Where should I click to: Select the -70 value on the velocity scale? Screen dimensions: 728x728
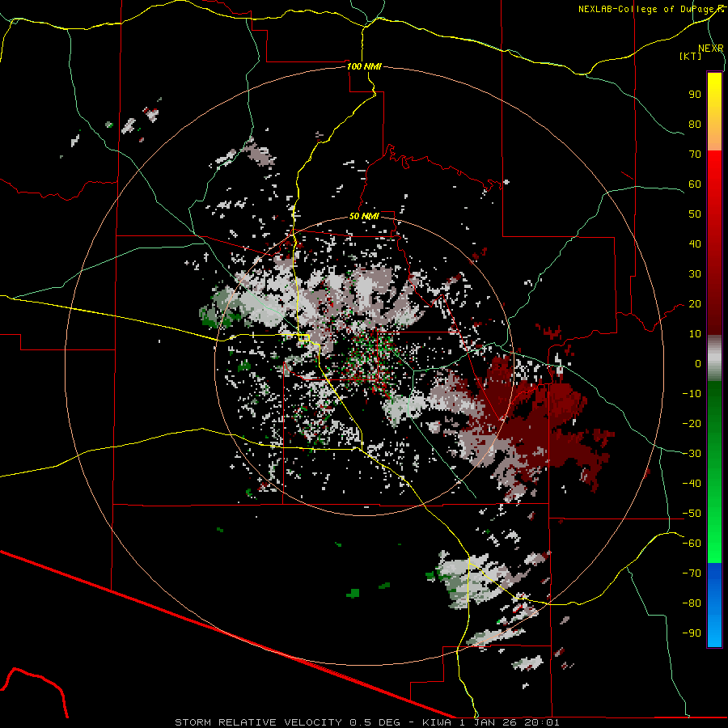point(692,574)
